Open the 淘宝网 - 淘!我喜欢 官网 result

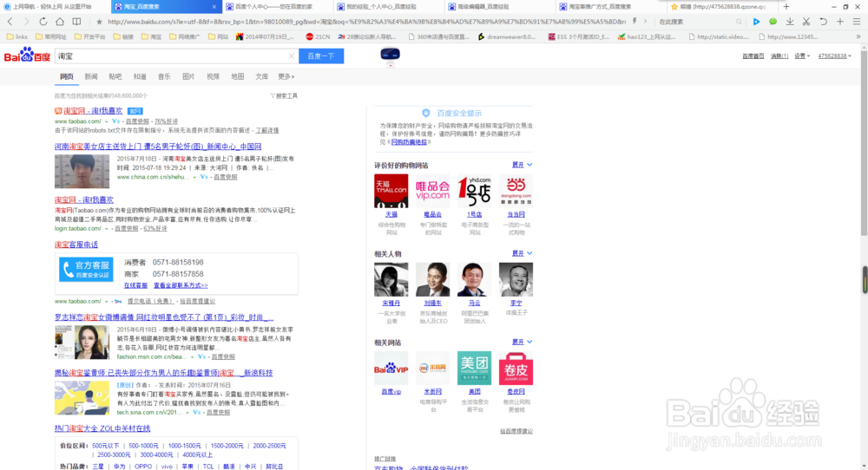[93, 111]
